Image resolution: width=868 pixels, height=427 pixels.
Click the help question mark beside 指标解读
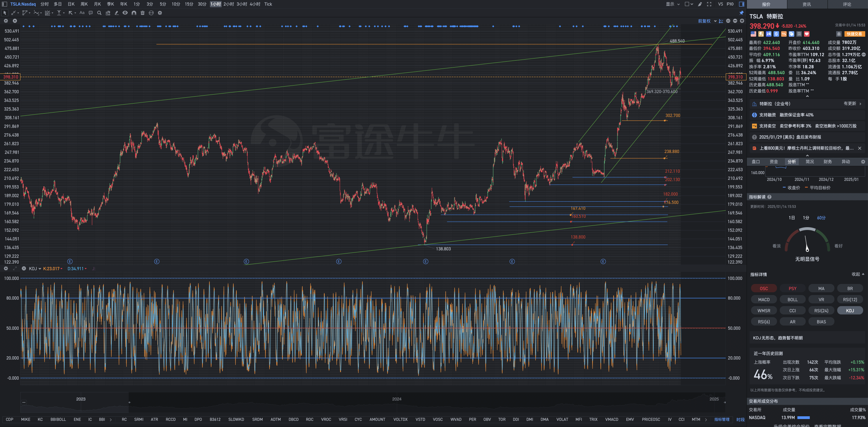pos(769,197)
